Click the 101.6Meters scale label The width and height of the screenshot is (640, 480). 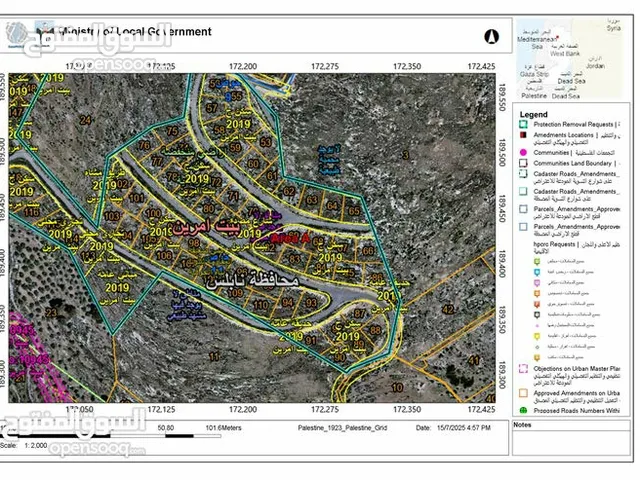[x=223, y=428]
